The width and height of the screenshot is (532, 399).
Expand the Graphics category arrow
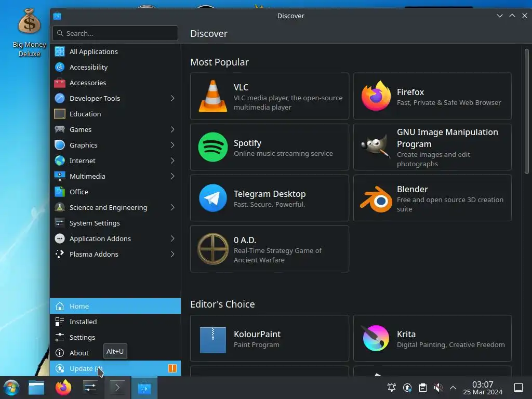click(x=172, y=145)
